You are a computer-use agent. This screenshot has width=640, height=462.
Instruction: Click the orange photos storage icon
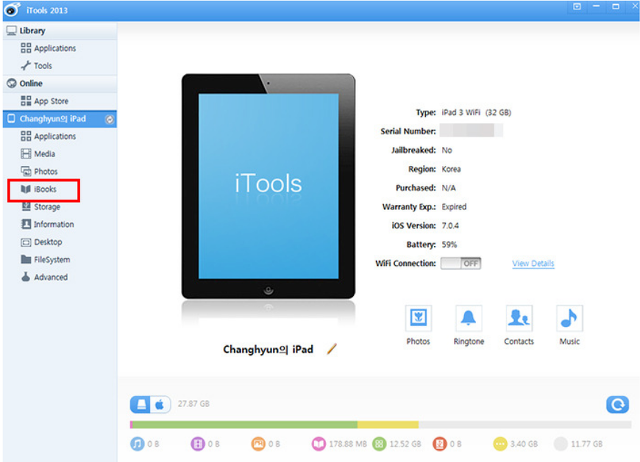click(x=258, y=444)
